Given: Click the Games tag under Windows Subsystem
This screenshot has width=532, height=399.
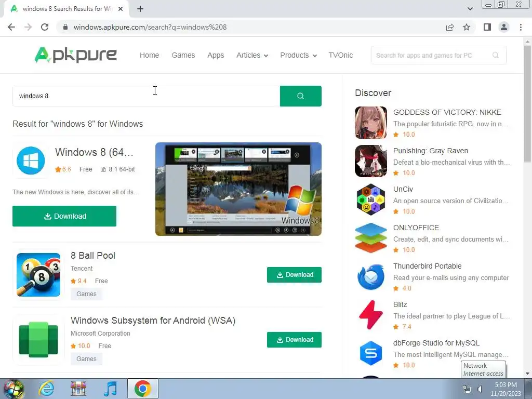Looking at the screenshot, I should 86,358.
